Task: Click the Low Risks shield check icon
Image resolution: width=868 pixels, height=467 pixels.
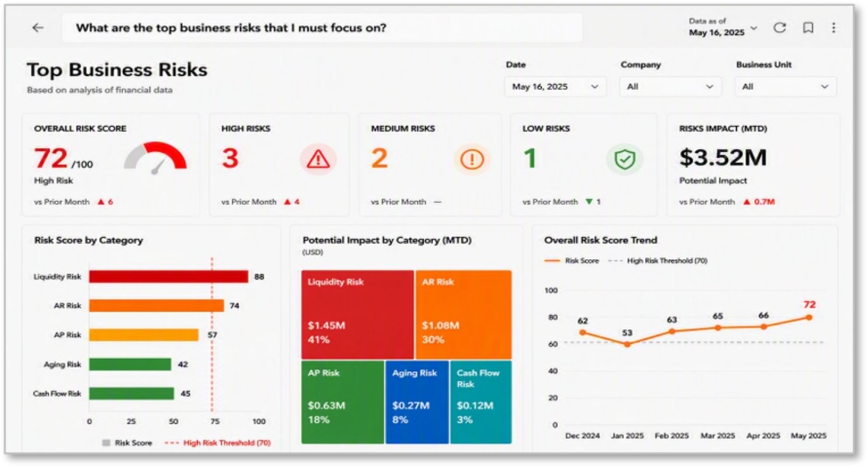Action: point(625,159)
